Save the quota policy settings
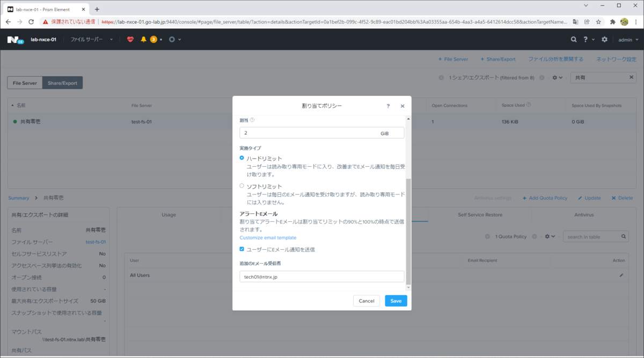The width and height of the screenshot is (644, 358). click(396, 301)
